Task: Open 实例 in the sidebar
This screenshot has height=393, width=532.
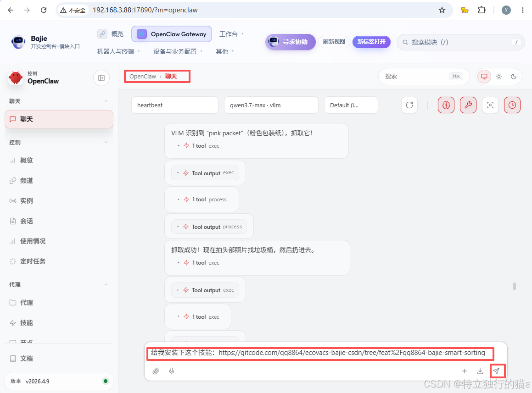Action: (x=59, y=201)
